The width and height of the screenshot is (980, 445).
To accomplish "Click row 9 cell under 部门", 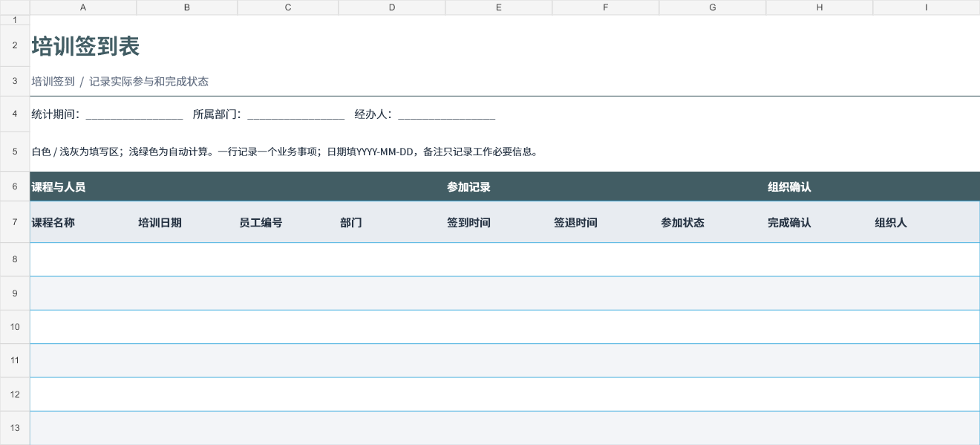I will click(392, 293).
